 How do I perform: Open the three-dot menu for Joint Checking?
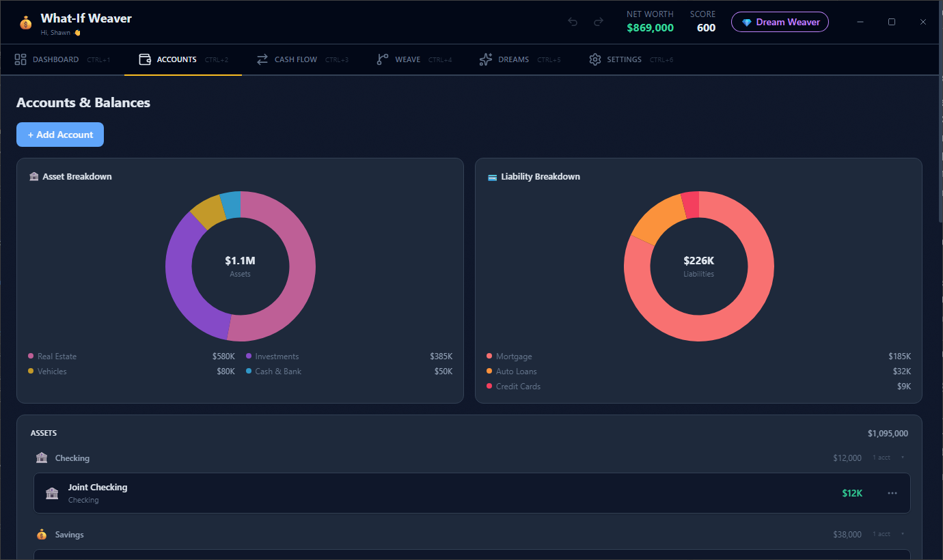click(x=892, y=493)
